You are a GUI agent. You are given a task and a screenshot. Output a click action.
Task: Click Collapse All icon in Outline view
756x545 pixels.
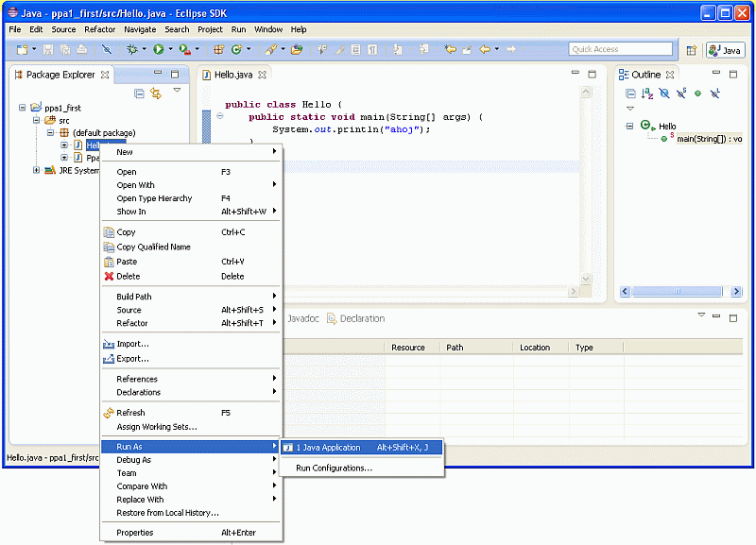tap(630, 94)
